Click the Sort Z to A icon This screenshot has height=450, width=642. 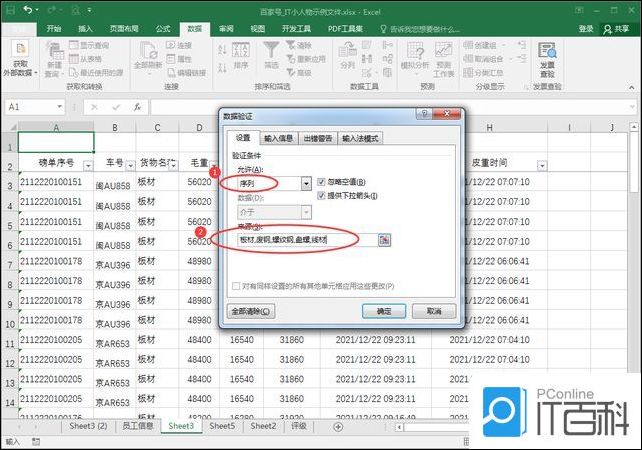pos(222,67)
